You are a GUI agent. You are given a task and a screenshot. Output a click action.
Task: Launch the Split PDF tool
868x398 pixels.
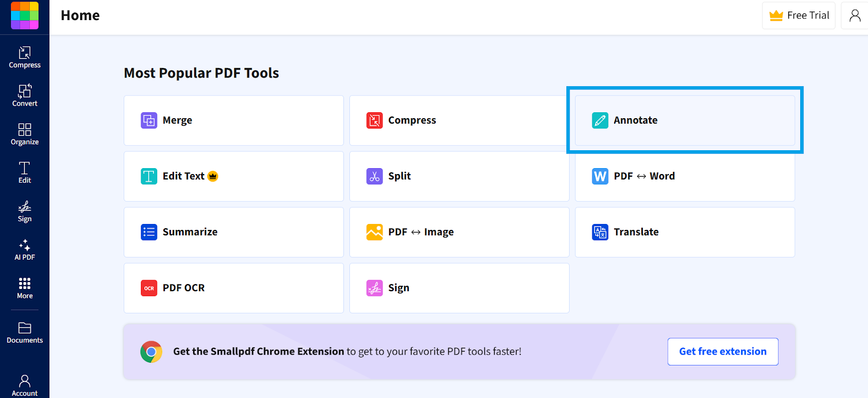459,176
